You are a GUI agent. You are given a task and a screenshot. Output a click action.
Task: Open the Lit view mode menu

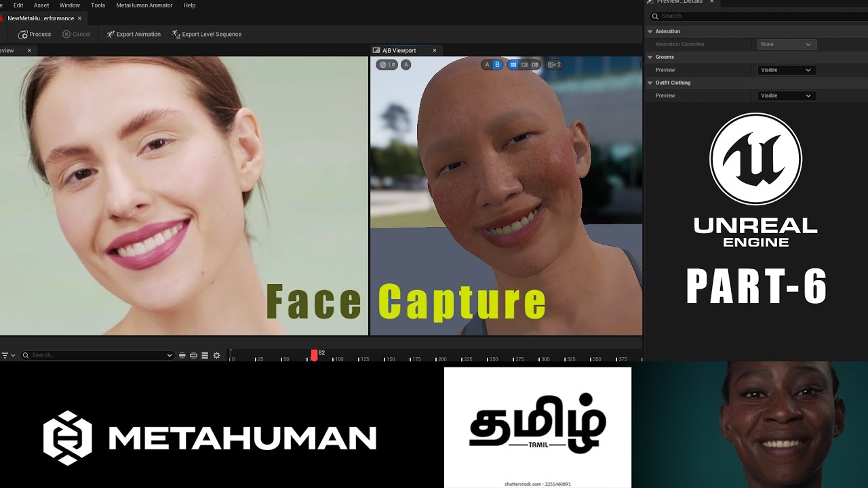coord(387,64)
